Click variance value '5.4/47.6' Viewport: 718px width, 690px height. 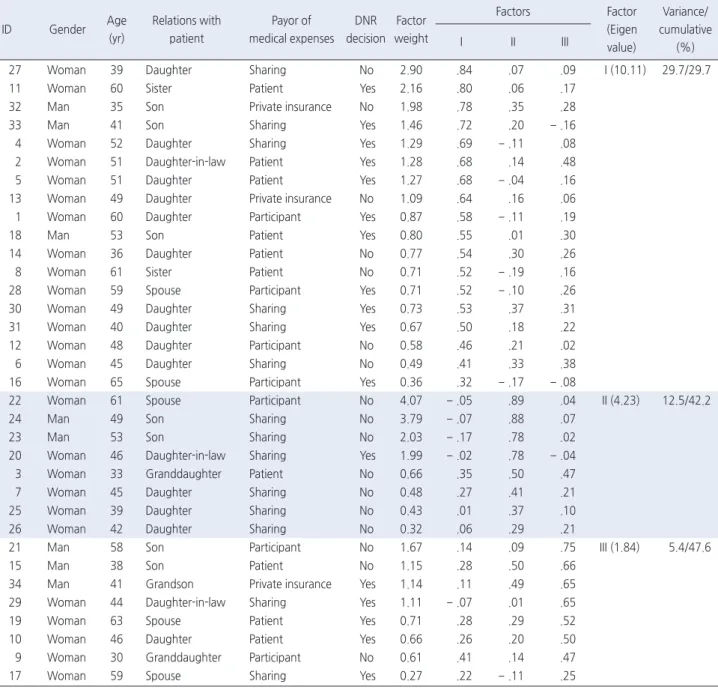(690, 547)
